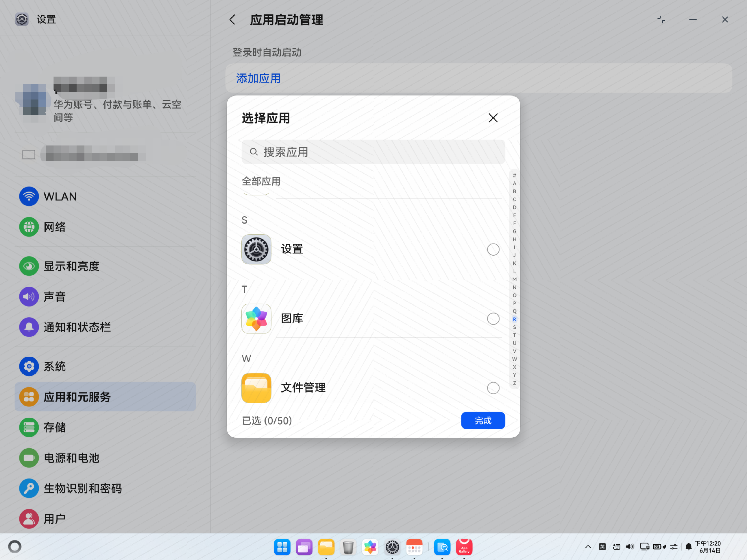747x560 pixels.
Task: Open the file manager from the dock
Action: (326, 547)
